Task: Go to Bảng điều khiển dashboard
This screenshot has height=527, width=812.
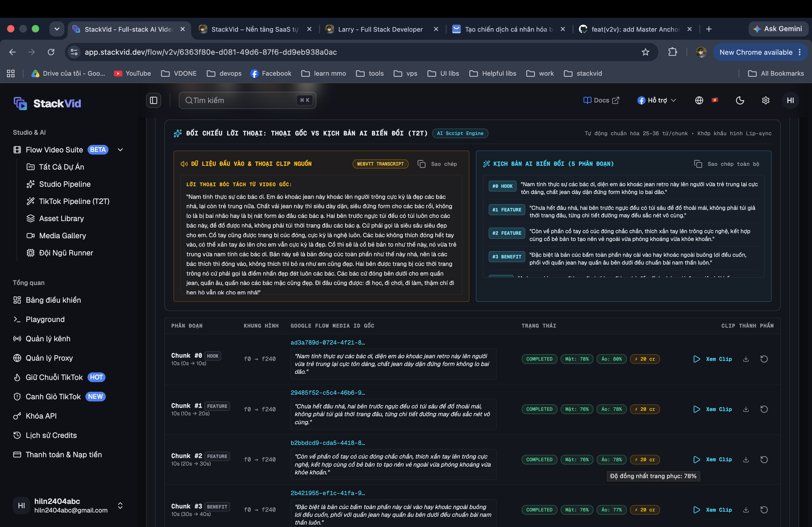Action: coord(53,300)
